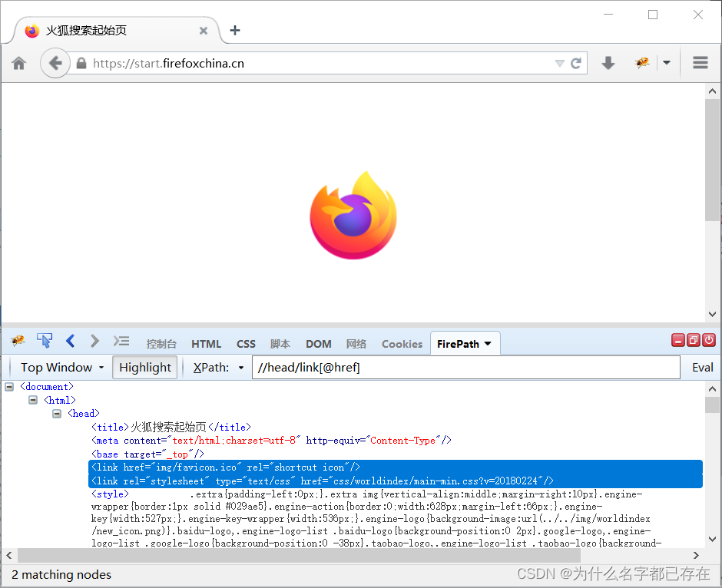Toggle the Highlight button
722x588 pixels.
point(144,367)
